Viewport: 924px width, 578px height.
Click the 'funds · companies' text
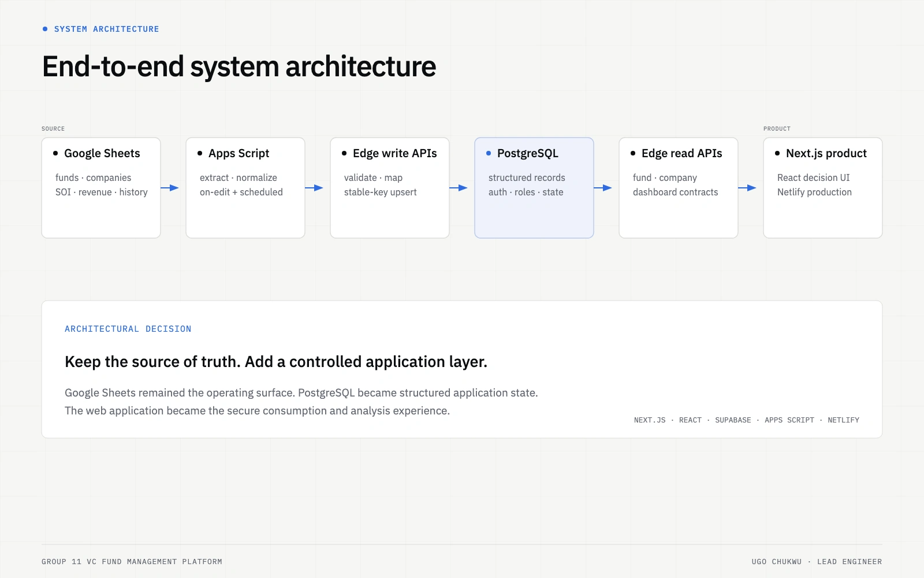click(93, 177)
